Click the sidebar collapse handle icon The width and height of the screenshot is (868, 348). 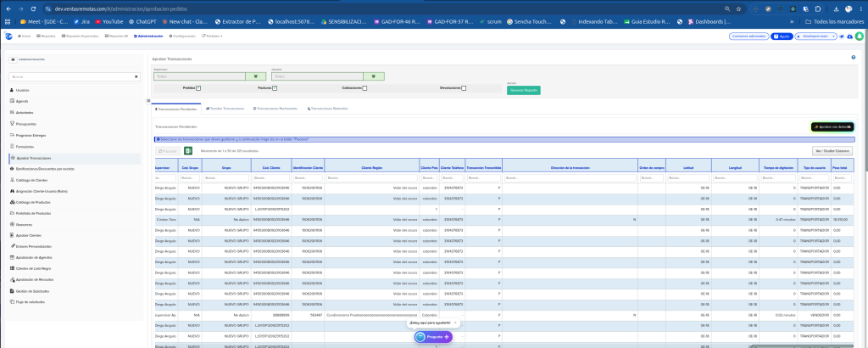point(147,100)
